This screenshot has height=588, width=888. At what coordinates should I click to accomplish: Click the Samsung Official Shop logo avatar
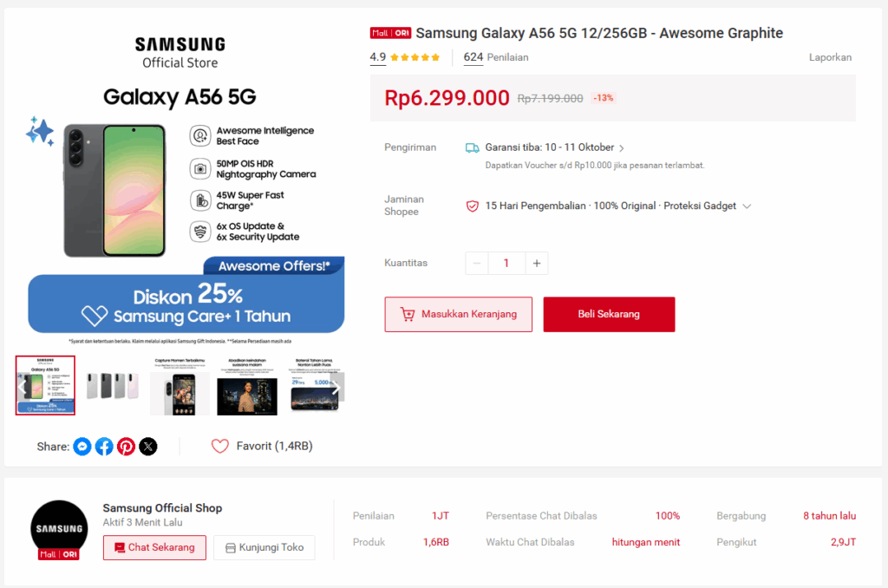pos(59,529)
